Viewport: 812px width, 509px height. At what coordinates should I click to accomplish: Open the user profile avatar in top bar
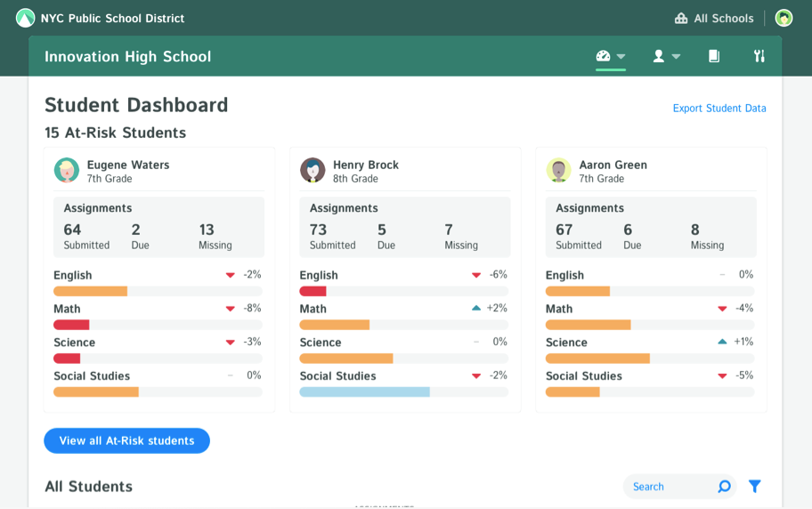click(784, 18)
